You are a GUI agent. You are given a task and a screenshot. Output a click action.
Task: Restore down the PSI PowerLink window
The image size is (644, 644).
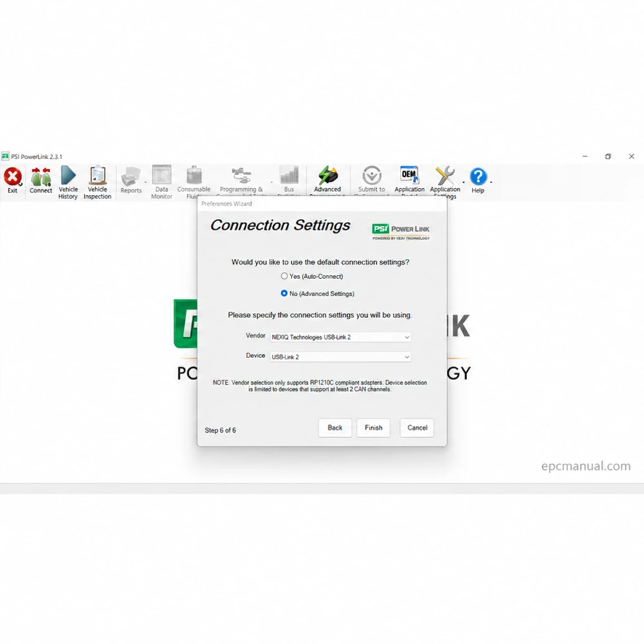click(608, 156)
